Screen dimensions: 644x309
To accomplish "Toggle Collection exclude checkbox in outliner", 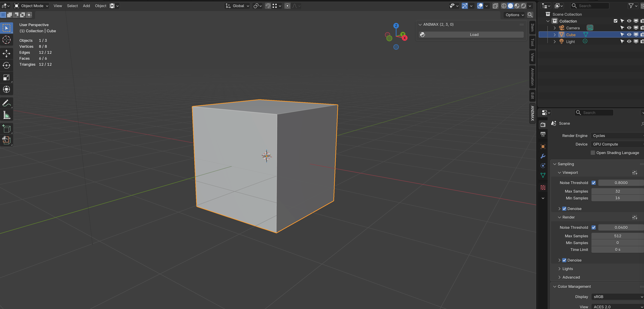I will (x=616, y=21).
